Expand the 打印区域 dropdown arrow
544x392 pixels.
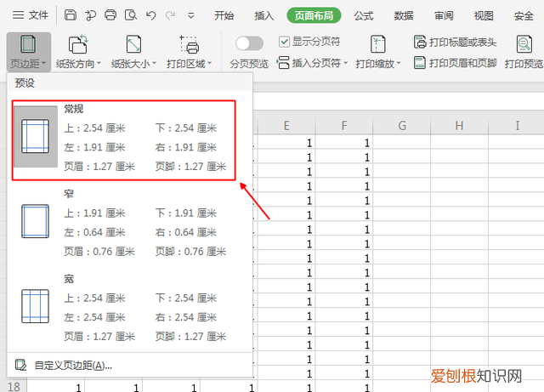pos(209,64)
